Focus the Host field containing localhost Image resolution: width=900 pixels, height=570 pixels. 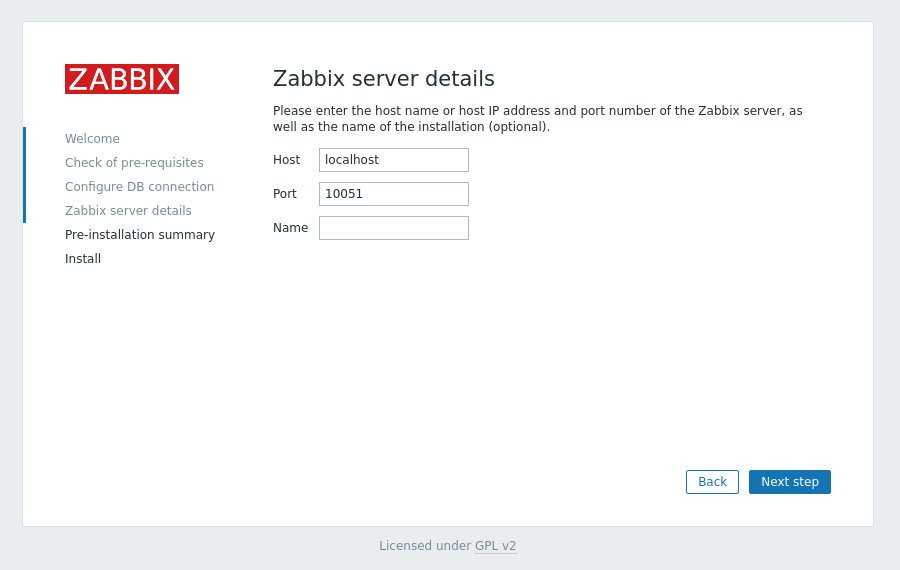click(x=393, y=160)
